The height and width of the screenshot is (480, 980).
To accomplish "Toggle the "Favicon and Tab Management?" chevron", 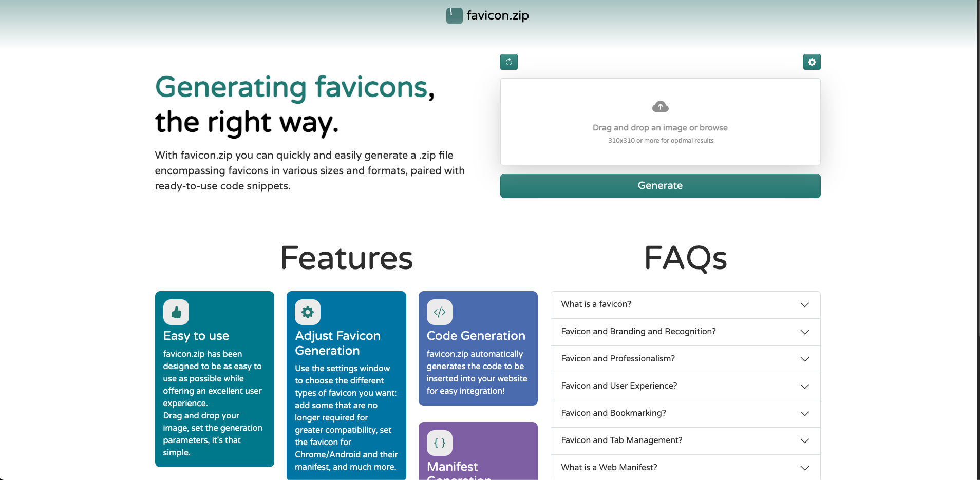I will (804, 440).
